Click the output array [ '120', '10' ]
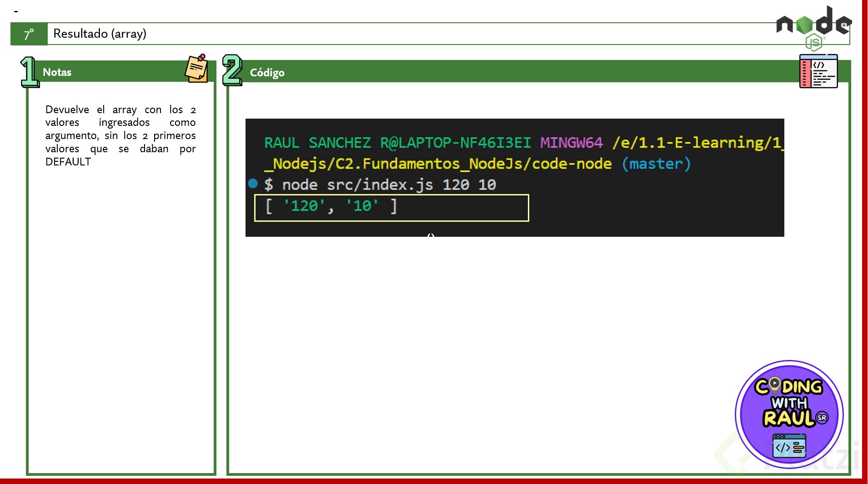This screenshot has width=868, height=484. point(331,206)
